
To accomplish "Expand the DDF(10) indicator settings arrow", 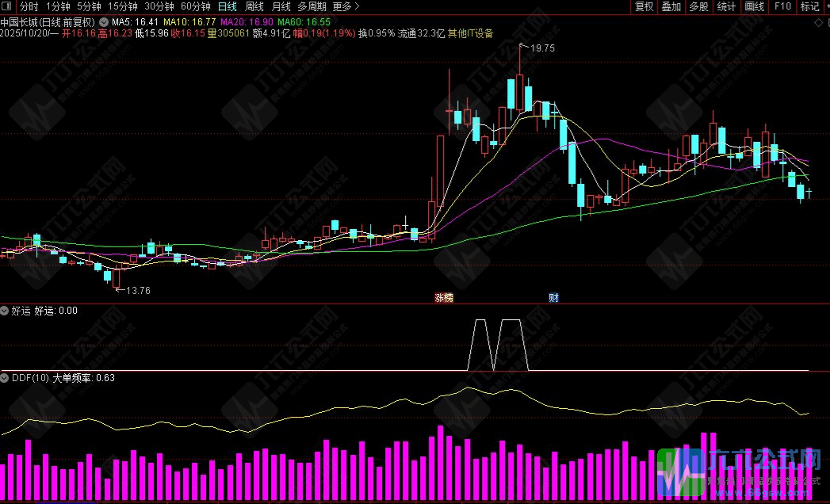I will pyautogui.click(x=5, y=378).
